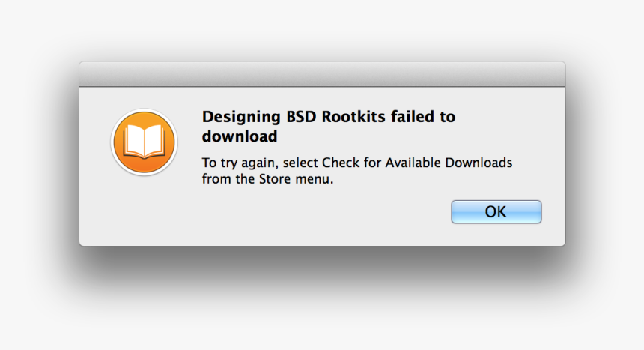This screenshot has height=350, width=644.
Task: Click the center of the dialog title bar
Action: pos(322,75)
